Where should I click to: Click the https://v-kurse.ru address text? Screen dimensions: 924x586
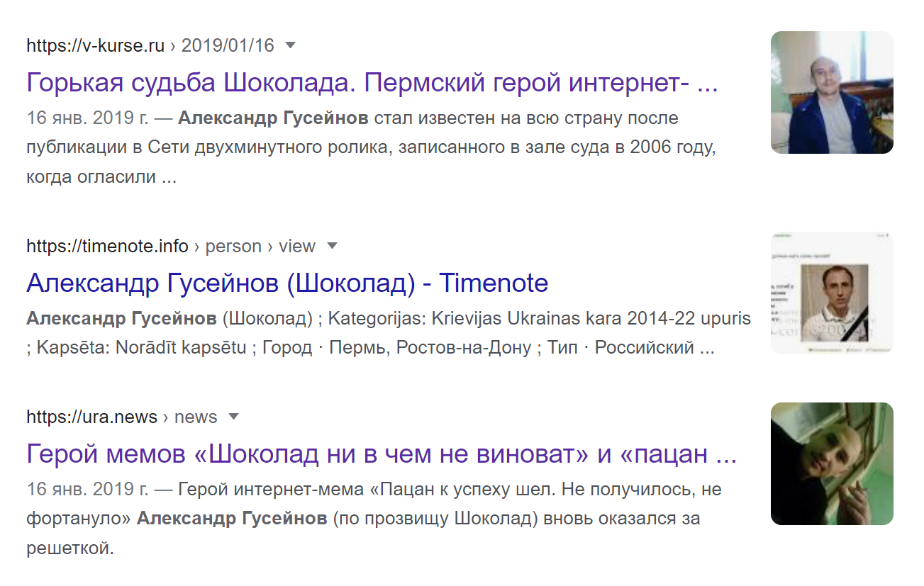(x=95, y=46)
